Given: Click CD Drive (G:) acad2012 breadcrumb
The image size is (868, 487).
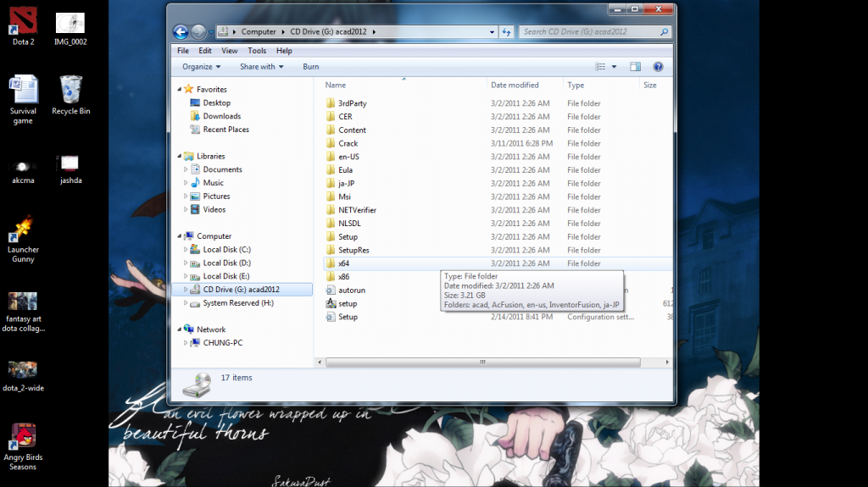Looking at the screenshot, I should point(328,32).
